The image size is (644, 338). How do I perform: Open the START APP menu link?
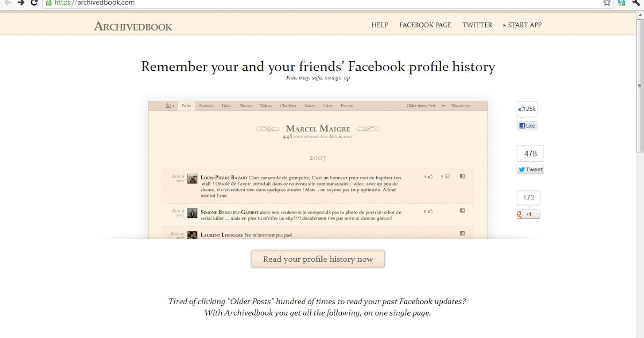click(x=522, y=25)
